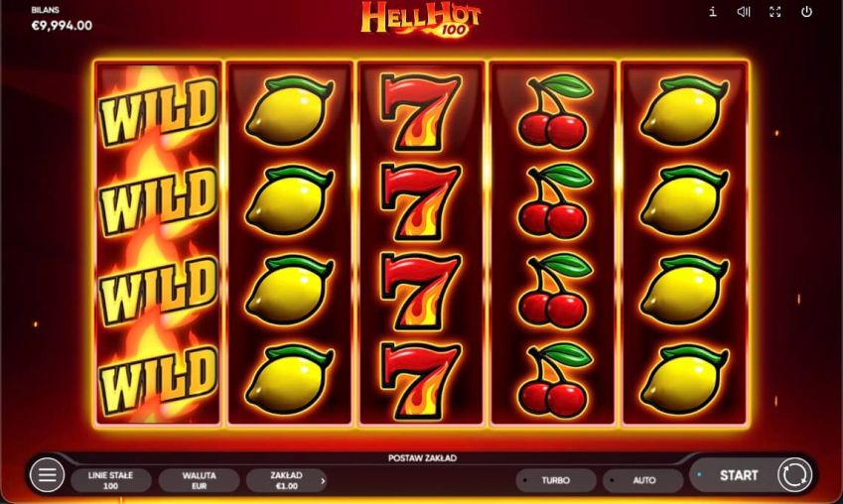The image size is (843, 504).
Task: Click the top flaming 7 on the middle reel
Action: click(x=421, y=112)
